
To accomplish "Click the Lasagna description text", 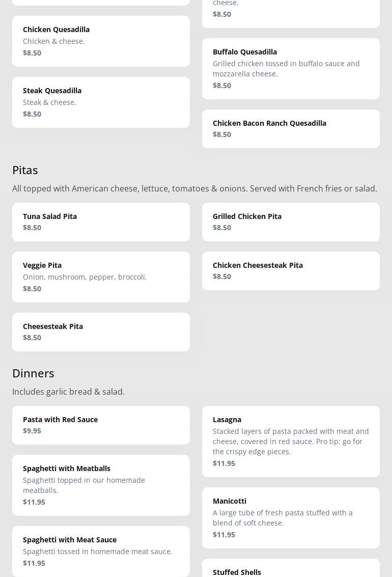I will (x=291, y=441).
